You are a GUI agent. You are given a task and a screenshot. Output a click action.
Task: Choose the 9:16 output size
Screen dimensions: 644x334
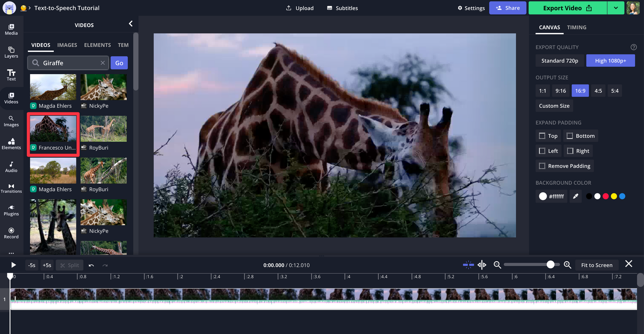[560, 91]
